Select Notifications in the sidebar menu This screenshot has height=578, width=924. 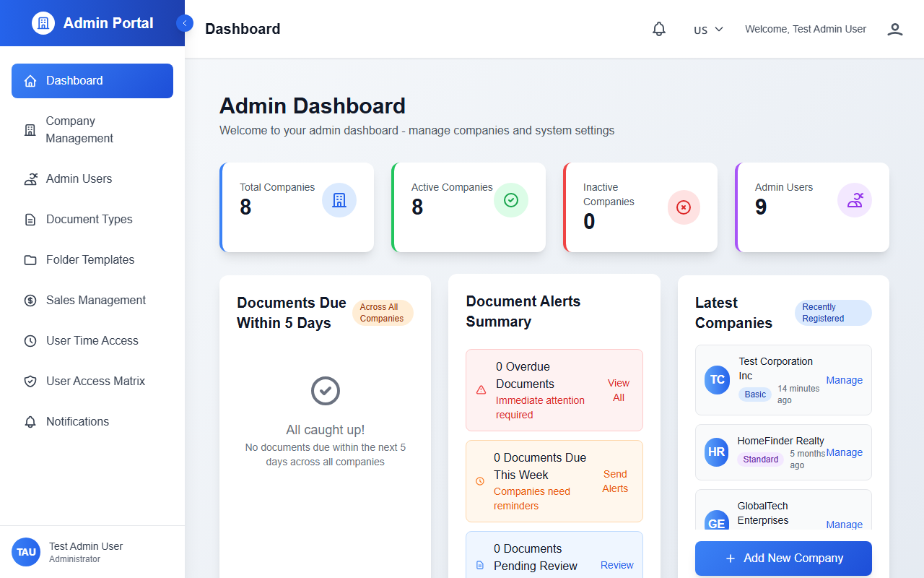76,421
